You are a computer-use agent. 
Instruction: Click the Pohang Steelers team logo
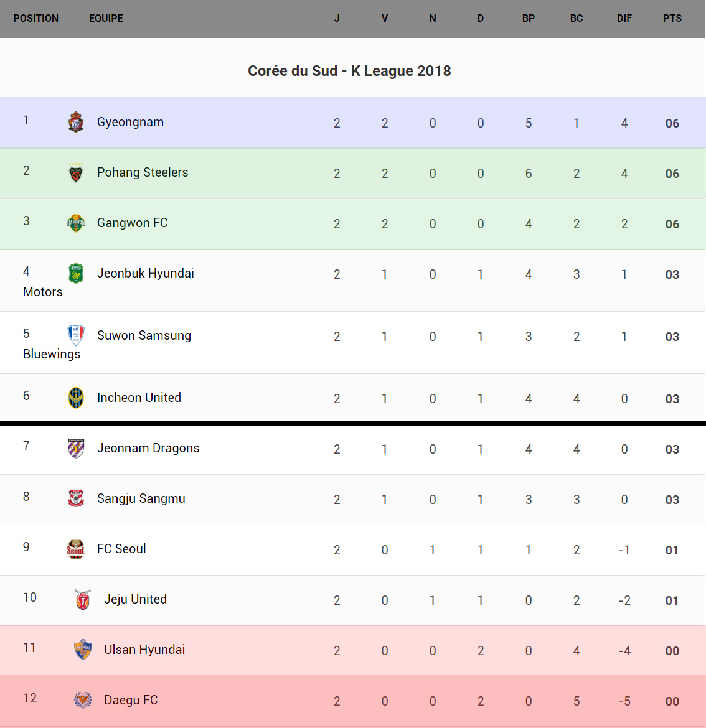[76, 173]
